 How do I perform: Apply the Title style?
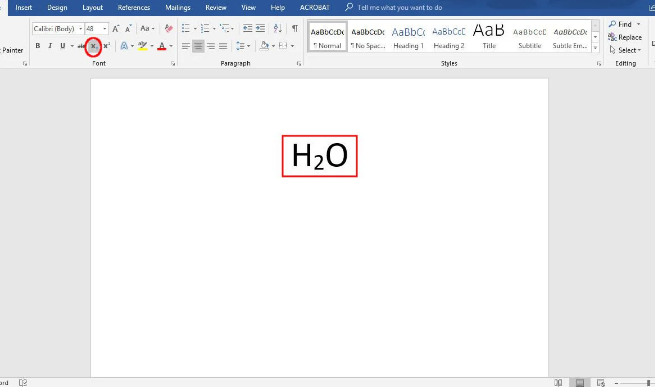[x=489, y=37]
